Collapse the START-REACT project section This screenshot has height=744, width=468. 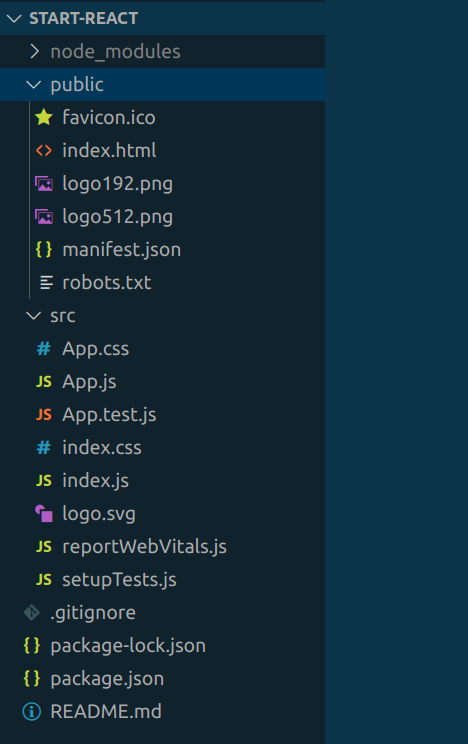(14, 19)
